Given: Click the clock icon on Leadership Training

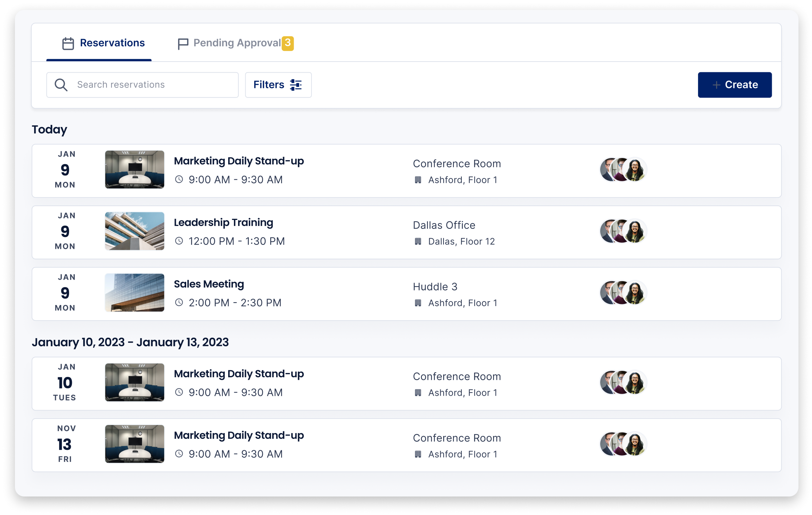Looking at the screenshot, I should (179, 241).
